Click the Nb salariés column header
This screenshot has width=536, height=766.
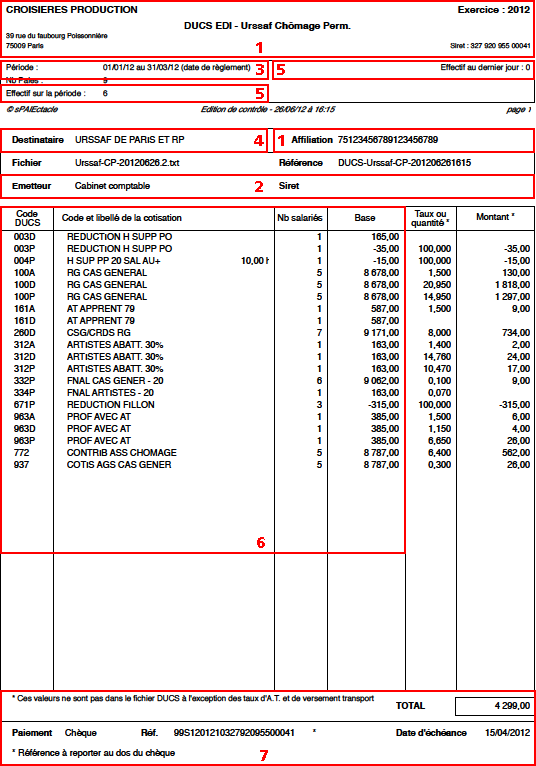point(300,218)
